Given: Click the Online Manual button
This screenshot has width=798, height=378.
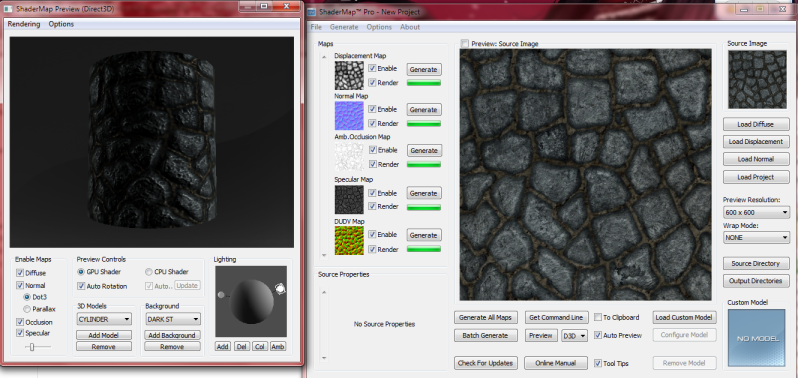Looking at the screenshot, I should click(x=556, y=363).
